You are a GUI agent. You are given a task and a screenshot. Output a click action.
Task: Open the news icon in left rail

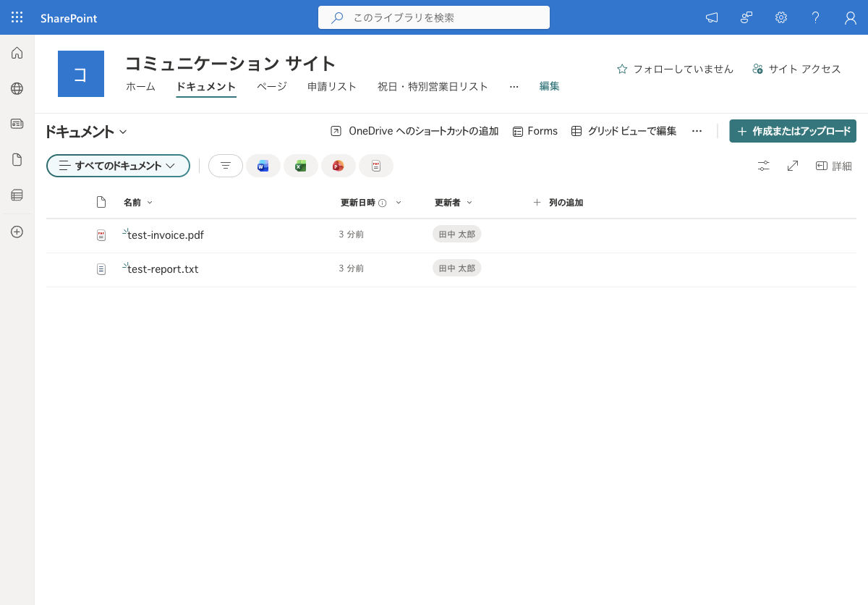click(x=17, y=124)
